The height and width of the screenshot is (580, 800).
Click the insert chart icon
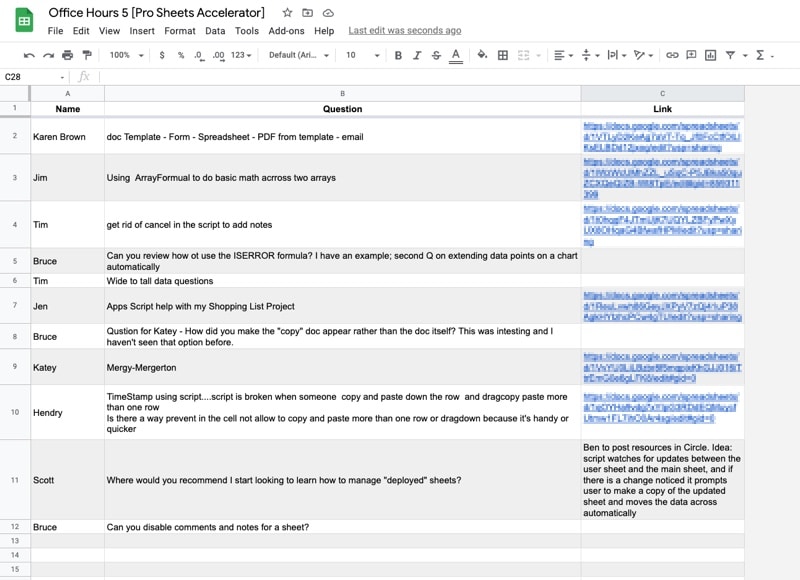(x=710, y=55)
